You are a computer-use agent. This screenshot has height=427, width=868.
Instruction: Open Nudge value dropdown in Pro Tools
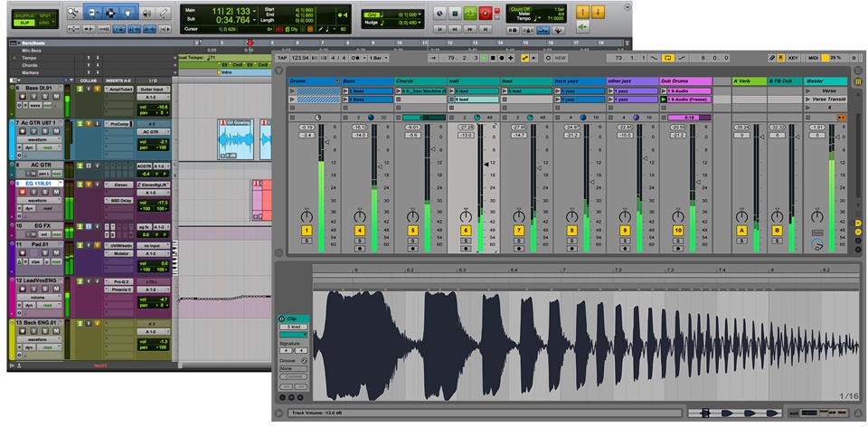coord(420,23)
